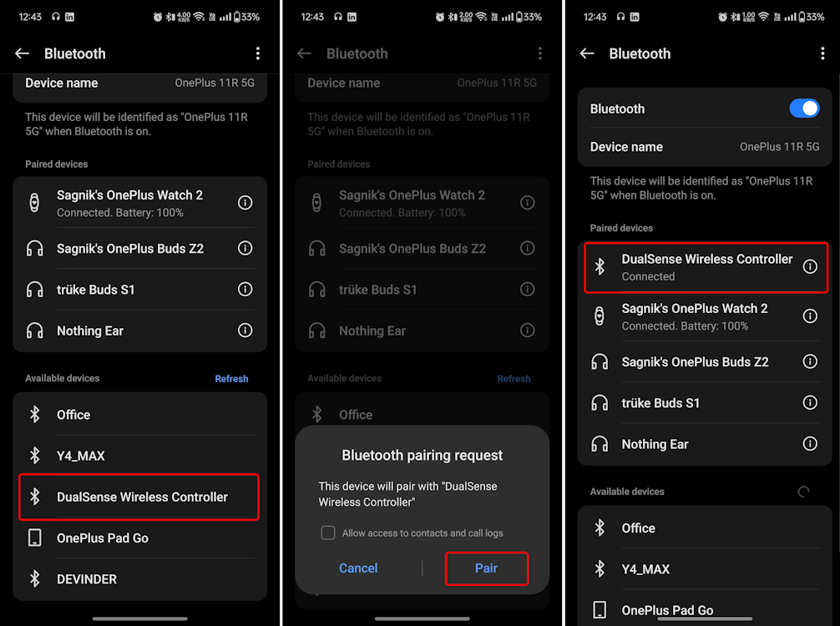Open three-dot overflow menu in right screen
Viewport: 840px width, 626px height.
(x=822, y=53)
